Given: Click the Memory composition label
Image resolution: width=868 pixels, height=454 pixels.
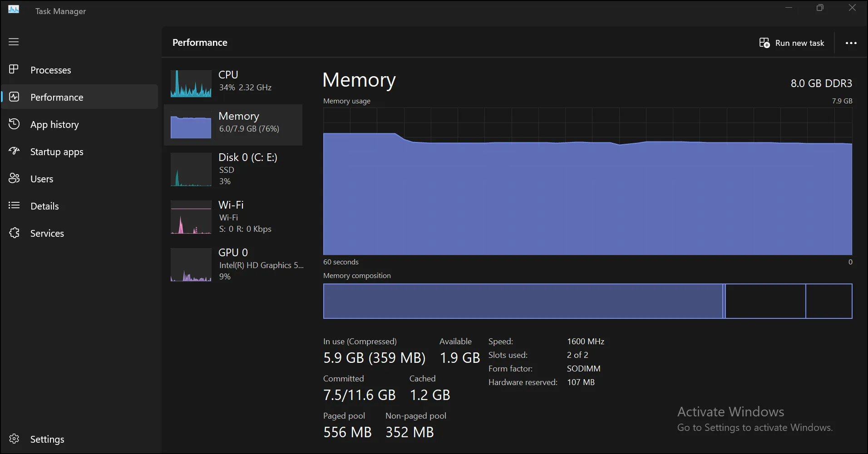Looking at the screenshot, I should click(x=357, y=276).
